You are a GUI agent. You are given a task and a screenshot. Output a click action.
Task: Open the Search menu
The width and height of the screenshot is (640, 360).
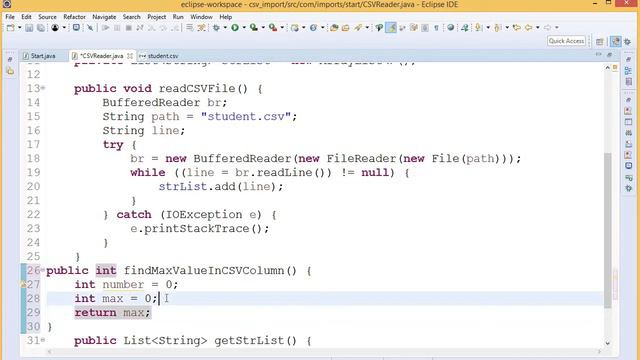[131, 17]
